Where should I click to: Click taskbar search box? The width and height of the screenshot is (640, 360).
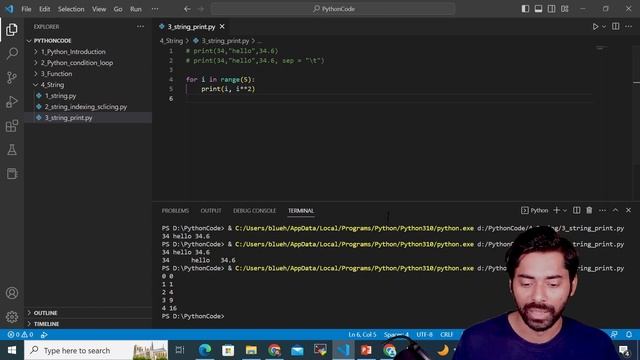[96, 350]
